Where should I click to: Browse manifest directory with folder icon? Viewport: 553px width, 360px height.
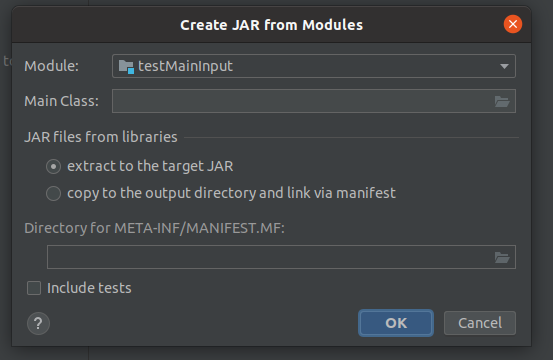pos(502,257)
